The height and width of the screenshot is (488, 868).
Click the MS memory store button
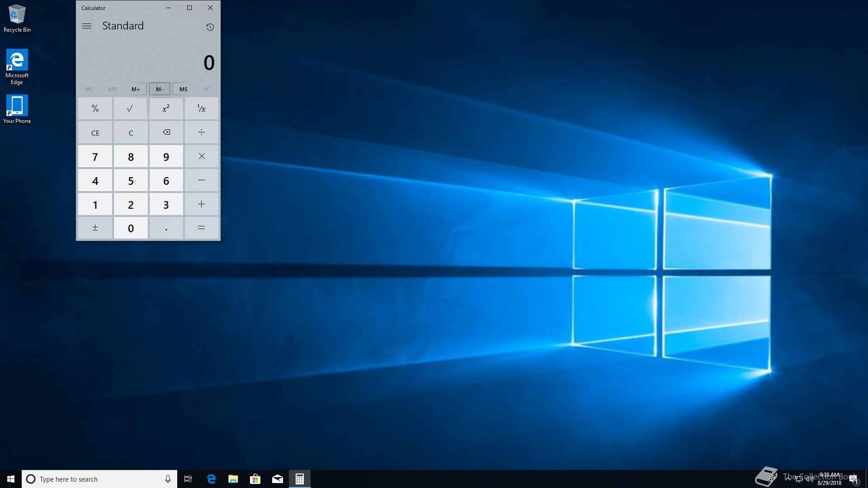(183, 89)
